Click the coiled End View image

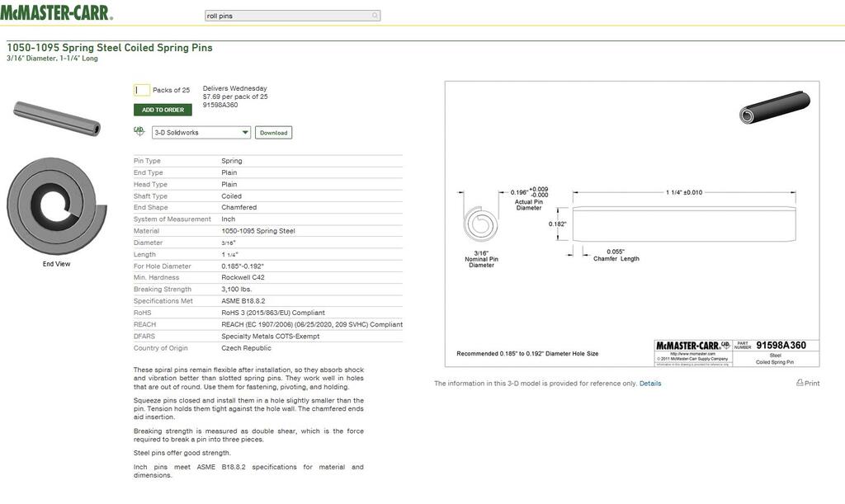(x=57, y=205)
